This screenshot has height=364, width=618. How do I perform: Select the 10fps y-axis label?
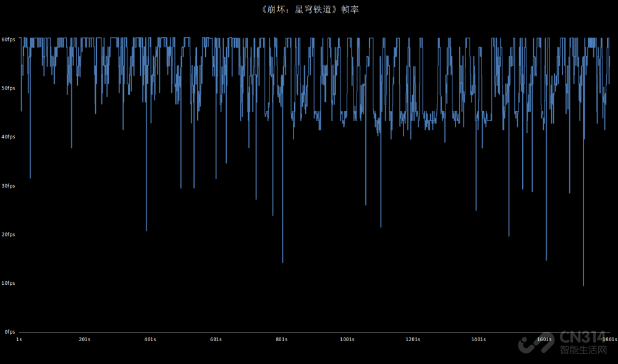[x=8, y=283]
